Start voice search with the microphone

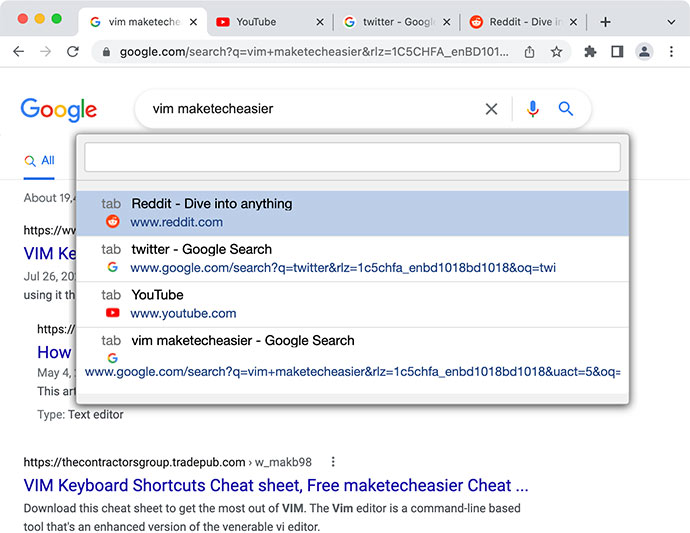532,109
